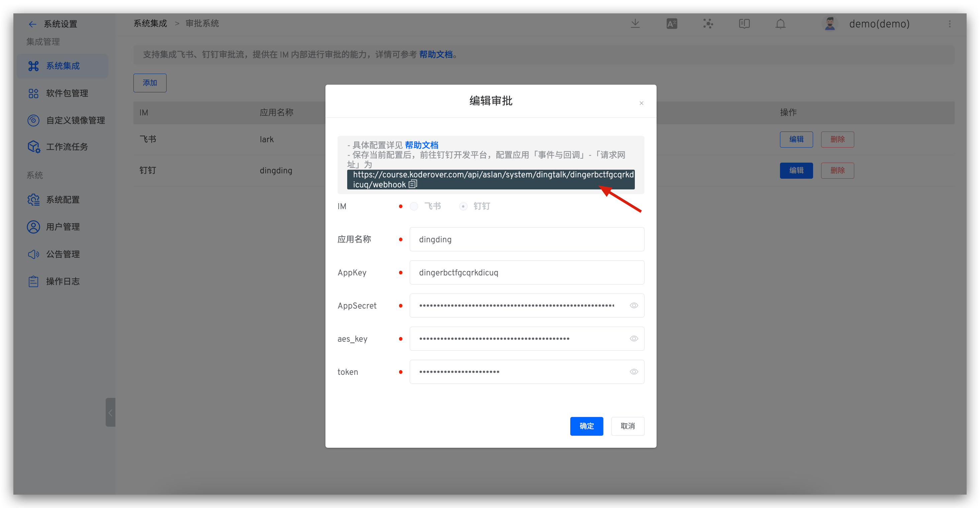Reveal AppSecret with the eye icon
The width and height of the screenshot is (980, 508).
(633, 306)
